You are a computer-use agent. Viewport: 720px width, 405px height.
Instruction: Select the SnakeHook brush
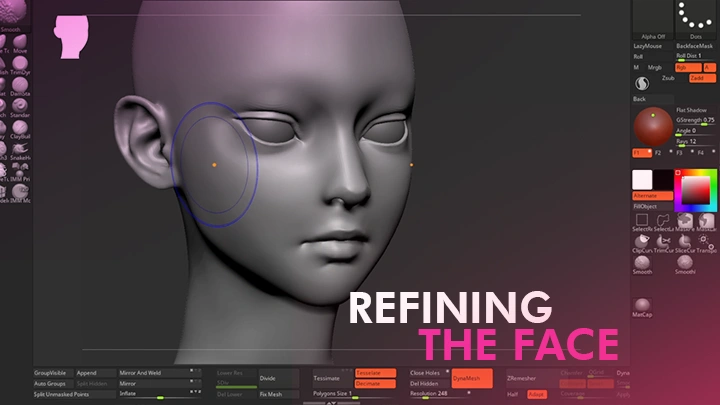20,151
